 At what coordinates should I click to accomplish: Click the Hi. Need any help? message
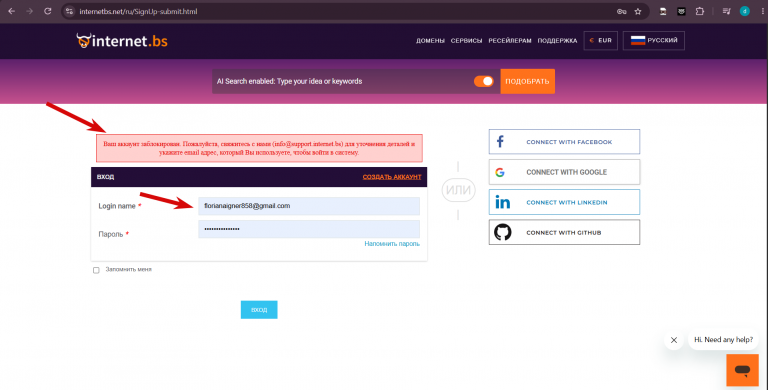723,340
